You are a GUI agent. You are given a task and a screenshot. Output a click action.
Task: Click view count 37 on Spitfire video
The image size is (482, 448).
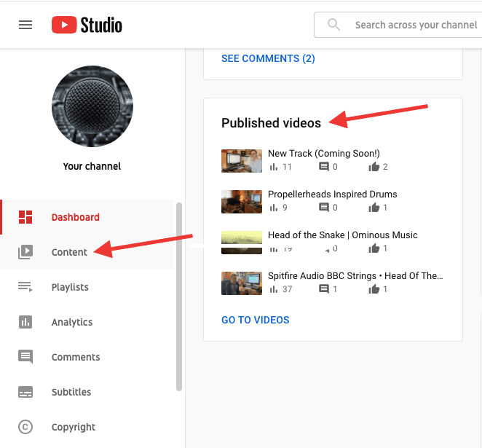point(288,289)
